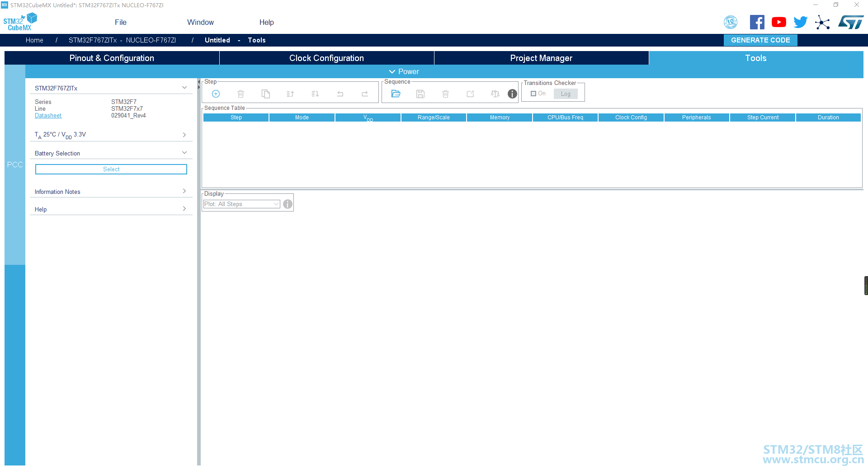Minimize the STM32CubeMX window
868x470 pixels.
(816, 5)
